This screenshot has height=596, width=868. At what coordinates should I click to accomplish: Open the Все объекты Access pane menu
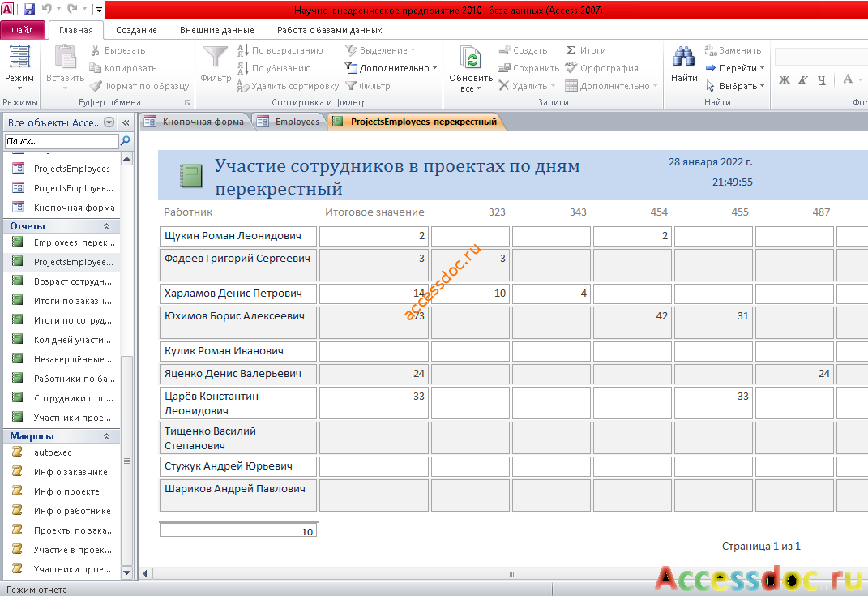coord(109,122)
